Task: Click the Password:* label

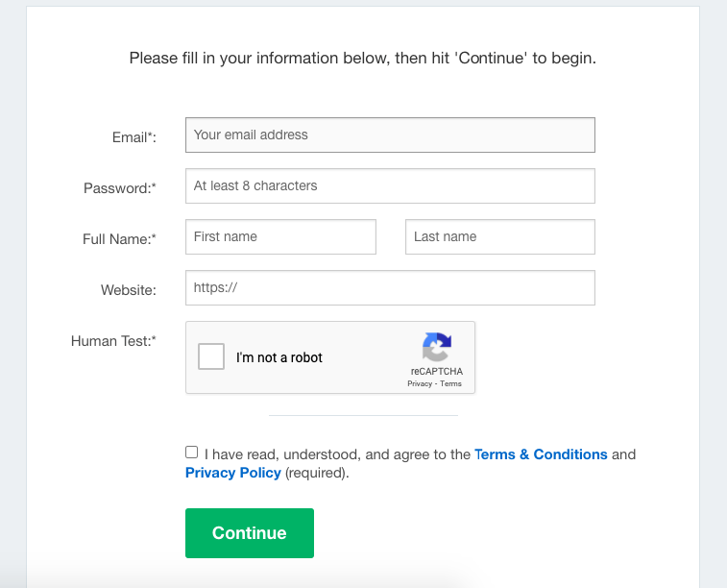Action: pos(120,188)
